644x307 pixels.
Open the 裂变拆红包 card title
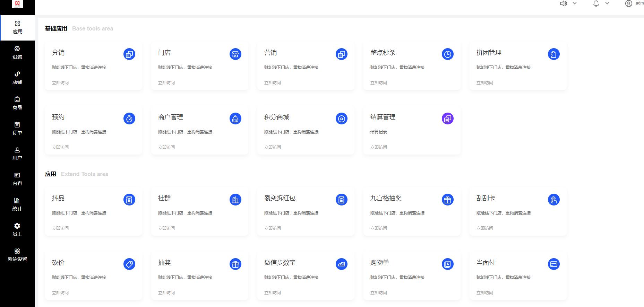(x=280, y=198)
